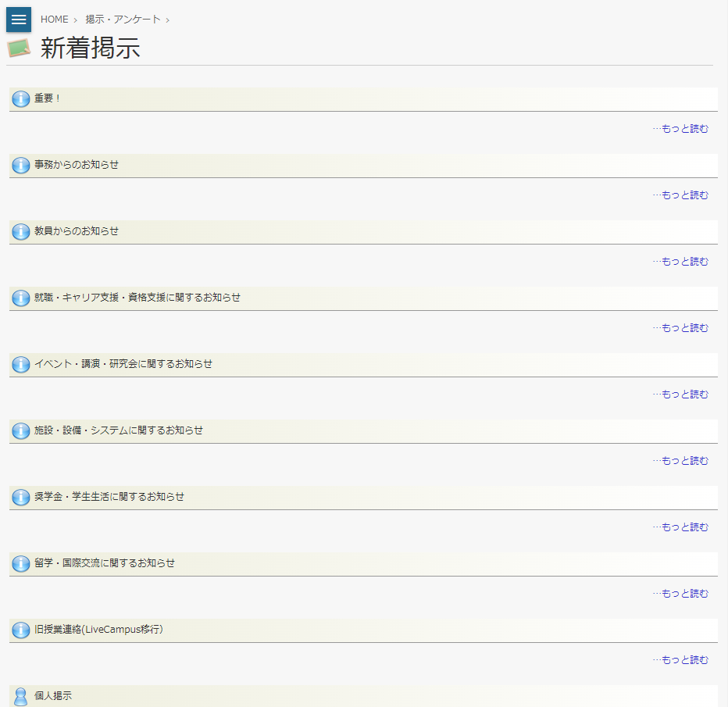Click the 新着掲示 page title
This screenshot has height=707, width=728.
90,48
